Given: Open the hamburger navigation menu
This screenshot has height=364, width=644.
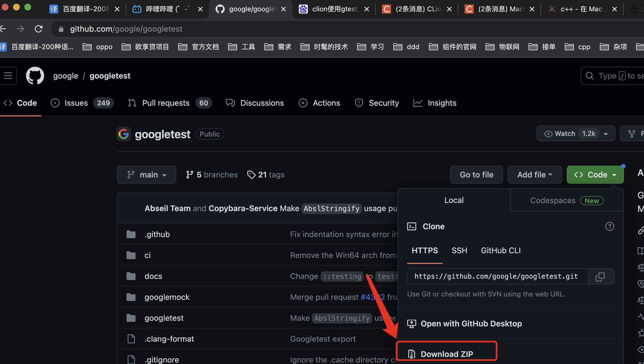Looking at the screenshot, I should coord(8,76).
